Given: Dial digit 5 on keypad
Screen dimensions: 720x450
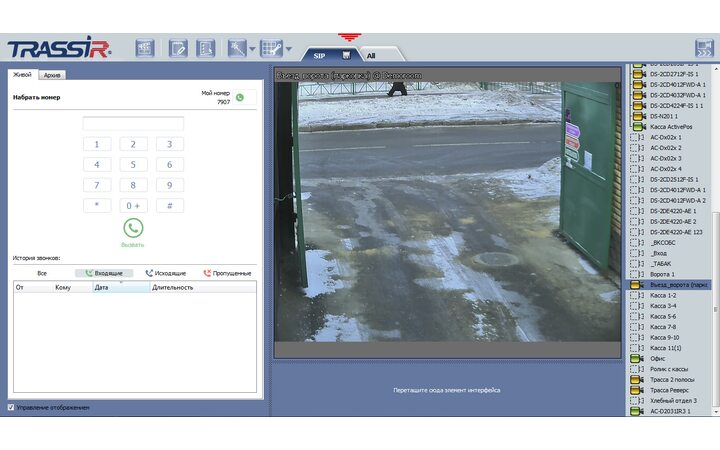Looking at the screenshot, I should (133, 164).
